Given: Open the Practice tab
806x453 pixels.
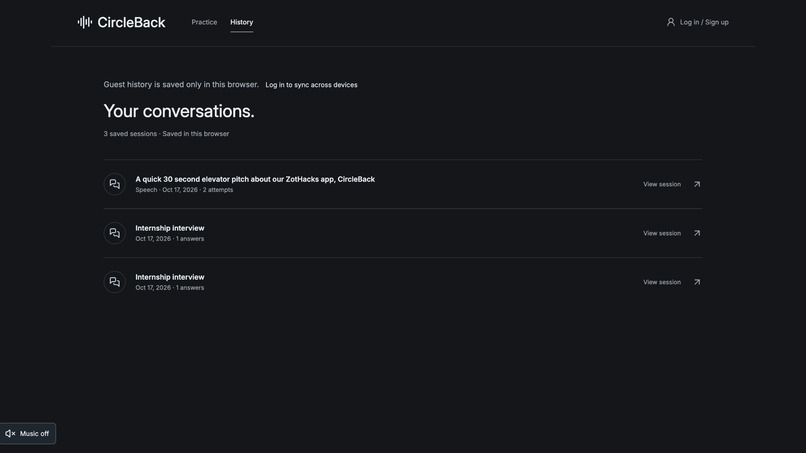Looking at the screenshot, I should [204, 22].
